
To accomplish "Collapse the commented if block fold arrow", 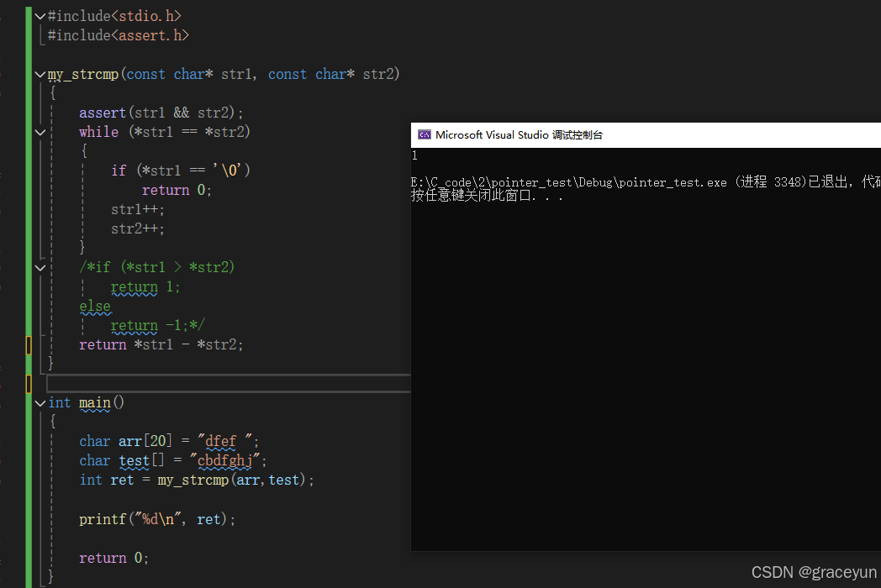I will (x=40, y=268).
